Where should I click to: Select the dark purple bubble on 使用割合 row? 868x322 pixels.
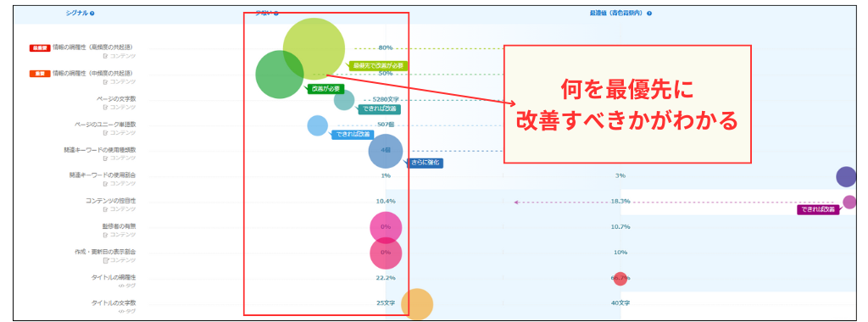point(846,176)
